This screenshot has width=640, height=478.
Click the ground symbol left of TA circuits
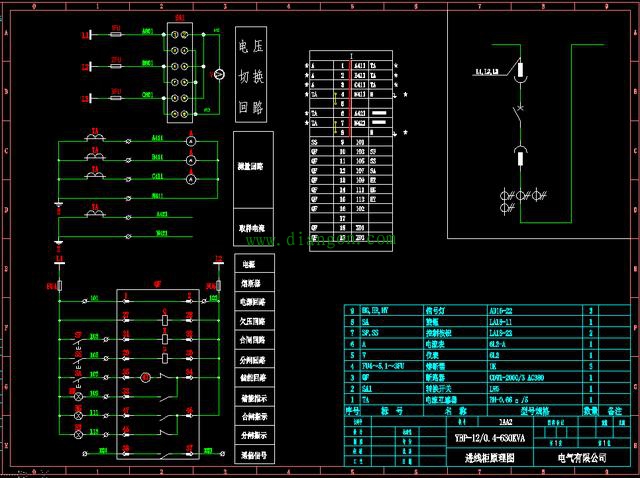click(59, 204)
